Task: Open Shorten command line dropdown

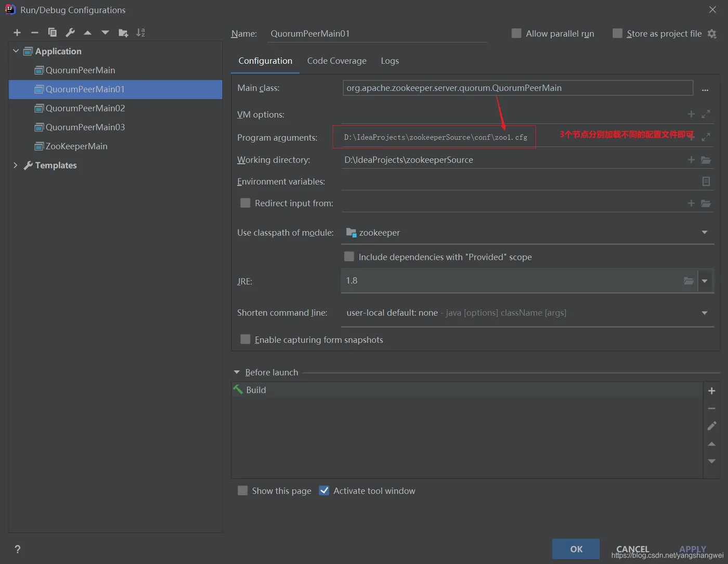Action: 705,313
